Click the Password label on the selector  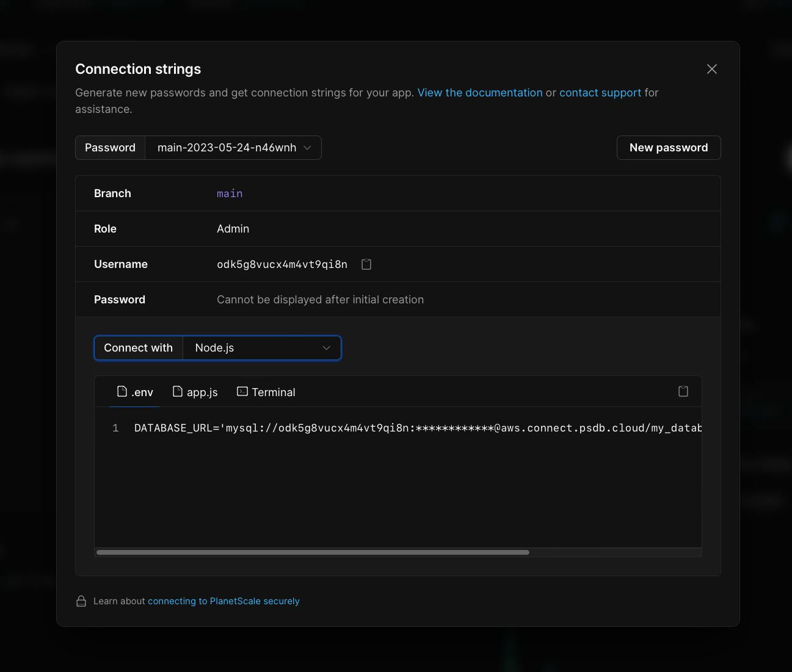[x=110, y=148]
